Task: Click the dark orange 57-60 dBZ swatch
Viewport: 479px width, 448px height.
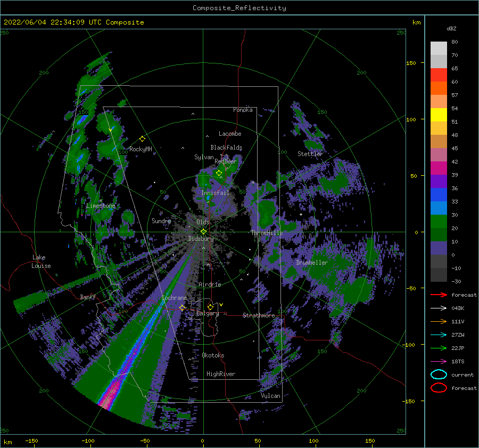Action: click(439, 88)
